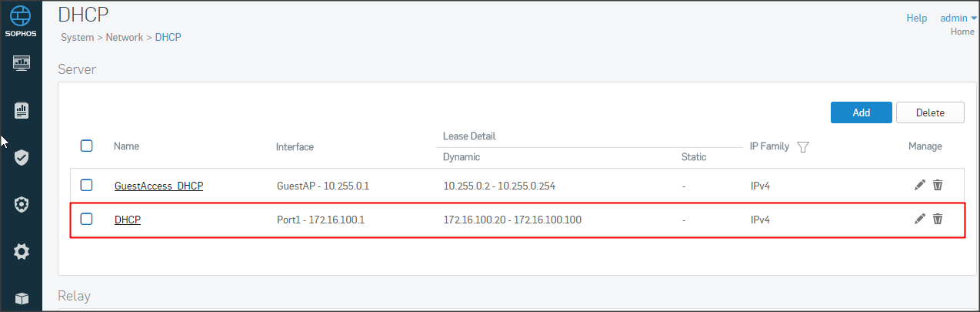Viewport: 980px width, 312px height.
Task: Click the cube icon in sidebar
Action: point(22,297)
